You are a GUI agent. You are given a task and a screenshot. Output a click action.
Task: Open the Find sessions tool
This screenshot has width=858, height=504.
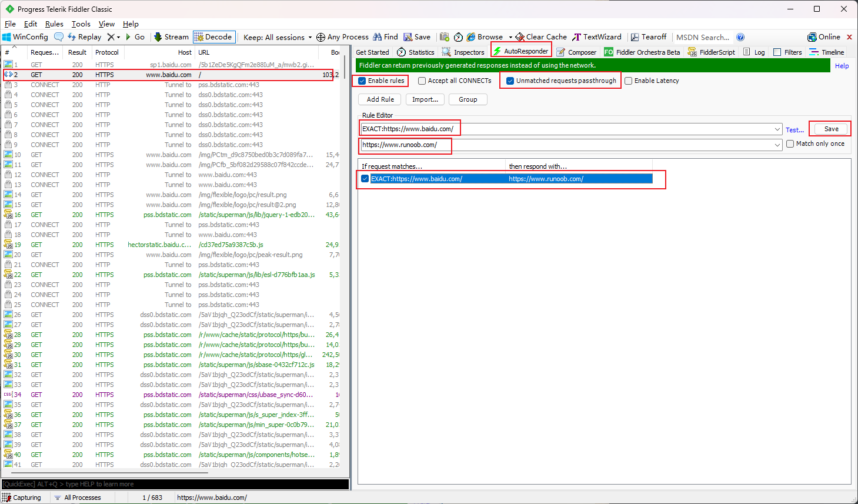click(x=386, y=37)
